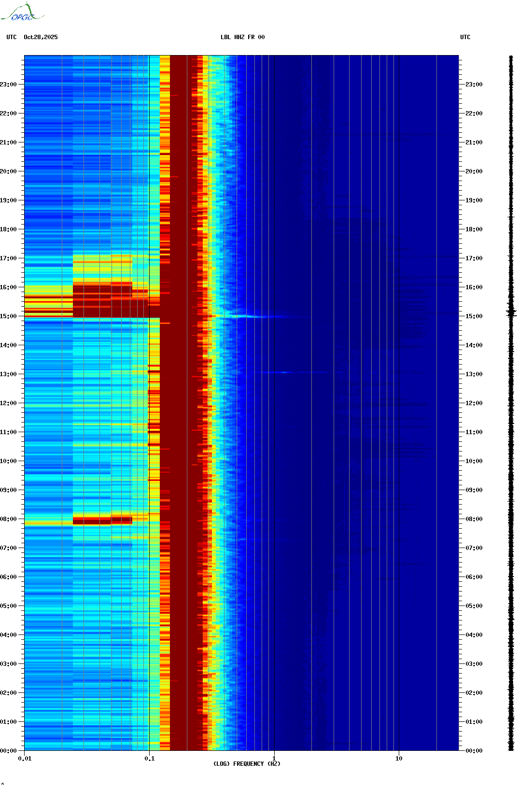
Task: Click the right axis 11:00 time label
Action: pos(474,432)
